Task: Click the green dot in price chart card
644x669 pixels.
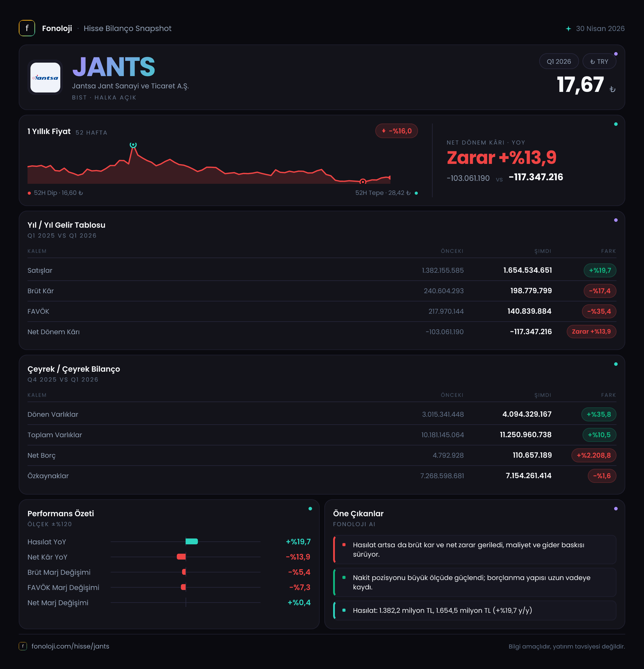Action: click(616, 124)
